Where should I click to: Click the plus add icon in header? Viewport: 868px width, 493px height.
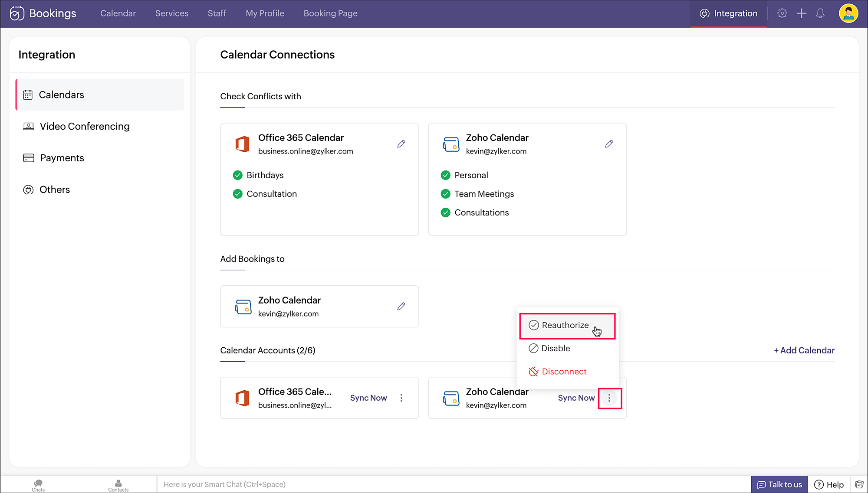click(802, 13)
